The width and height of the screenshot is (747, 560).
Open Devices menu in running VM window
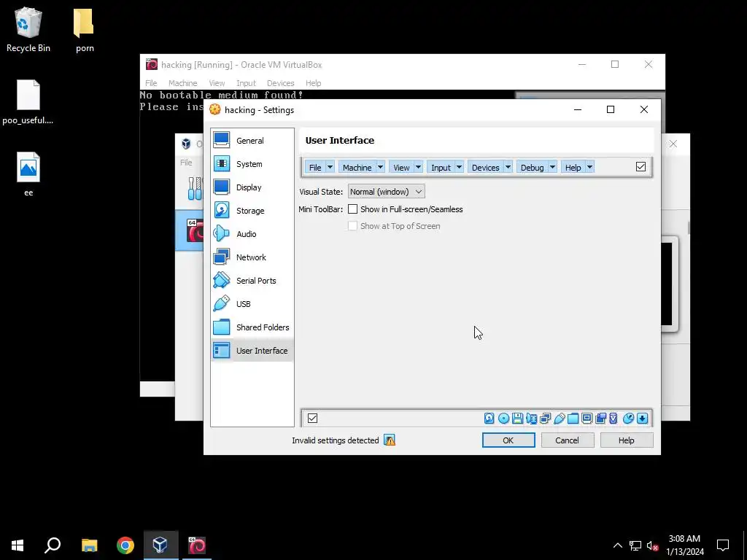pos(281,83)
